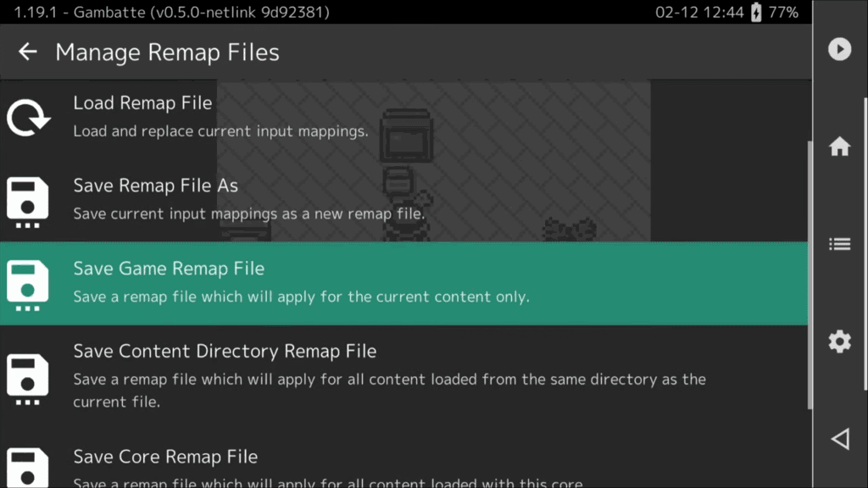Open the playlist list icon in sidebar
The height and width of the screenshot is (488, 868).
(x=839, y=244)
